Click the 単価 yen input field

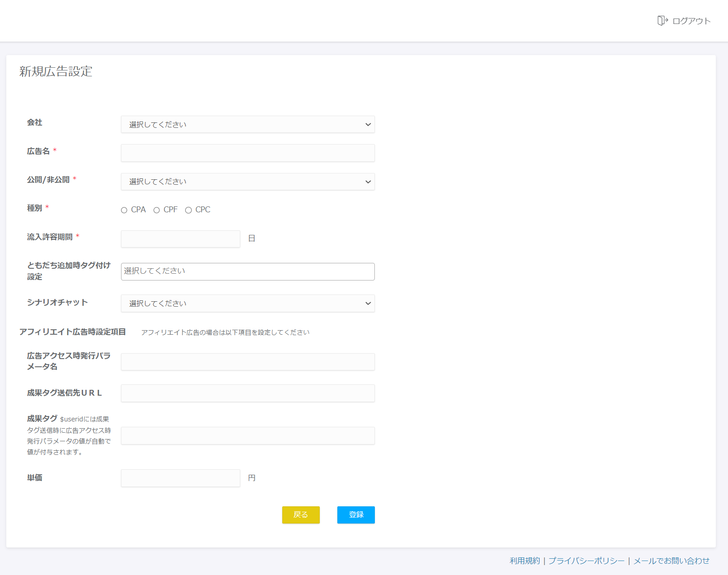click(x=181, y=478)
